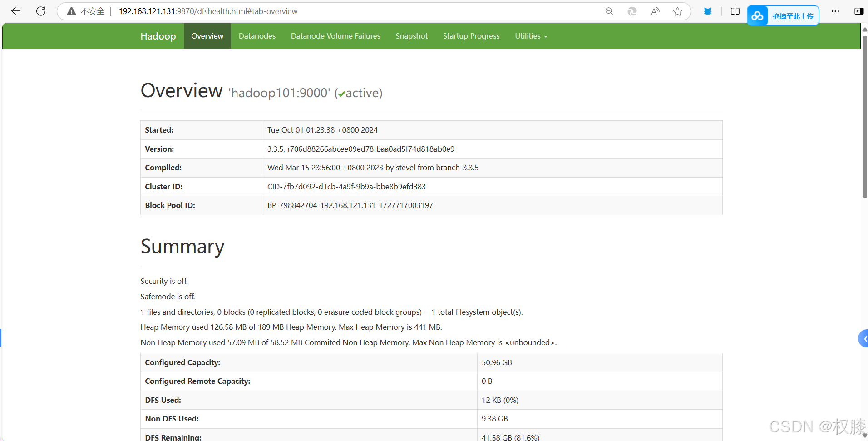Open the Startup Progress tab
The width and height of the screenshot is (868, 441).
(x=471, y=36)
